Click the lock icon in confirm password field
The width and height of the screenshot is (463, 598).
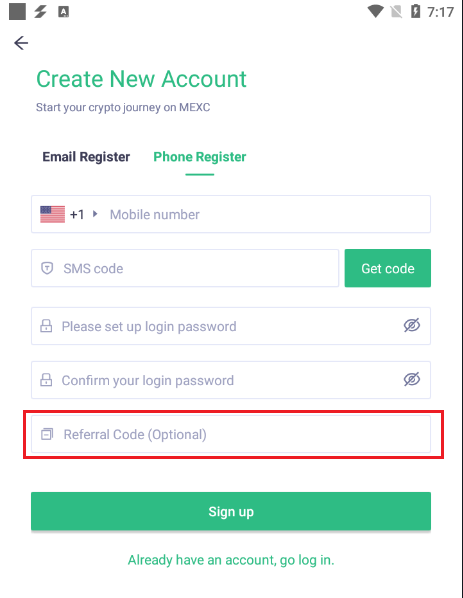(x=46, y=380)
